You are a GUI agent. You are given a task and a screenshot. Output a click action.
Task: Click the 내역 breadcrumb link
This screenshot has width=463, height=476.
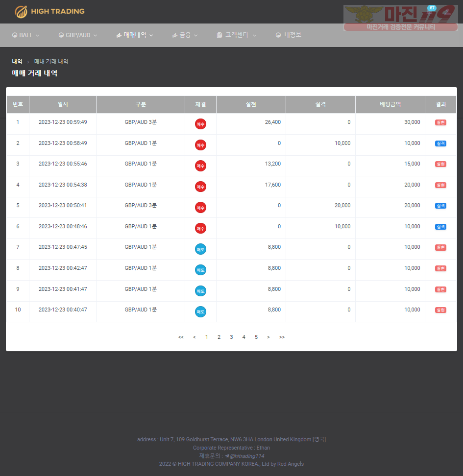17,62
